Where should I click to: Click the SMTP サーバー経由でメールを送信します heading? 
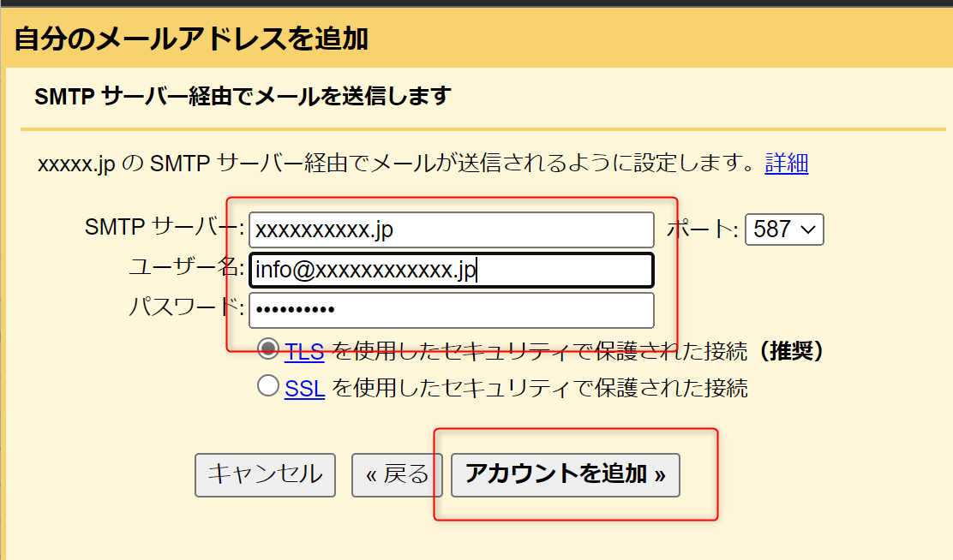coord(243,96)
